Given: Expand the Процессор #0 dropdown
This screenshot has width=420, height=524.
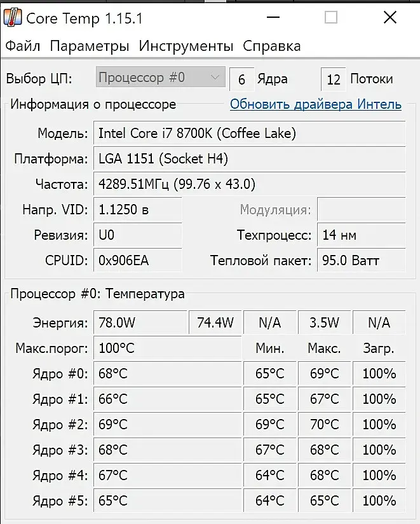Looking at the screenshot, I should pyautogui.click(x=161, y=77).
